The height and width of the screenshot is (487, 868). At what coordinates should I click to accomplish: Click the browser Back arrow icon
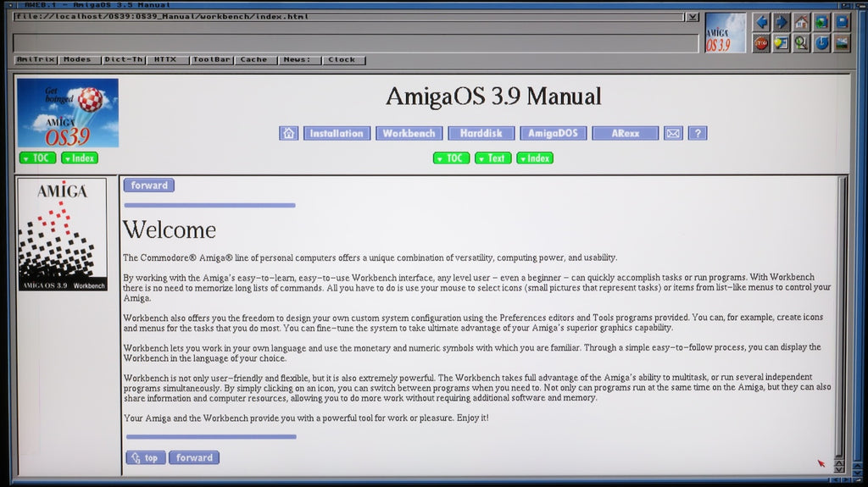761,23
